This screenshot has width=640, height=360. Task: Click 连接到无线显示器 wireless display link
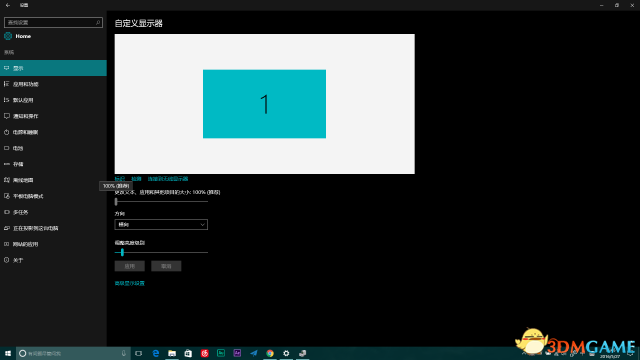pyautogui.click(x=168, y=179)
